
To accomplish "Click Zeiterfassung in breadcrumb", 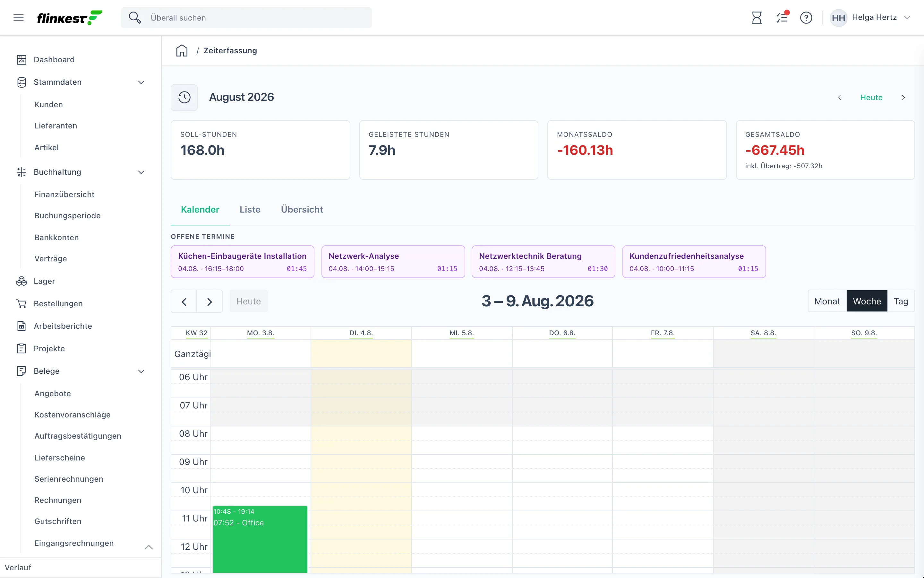I will (230, 50).
